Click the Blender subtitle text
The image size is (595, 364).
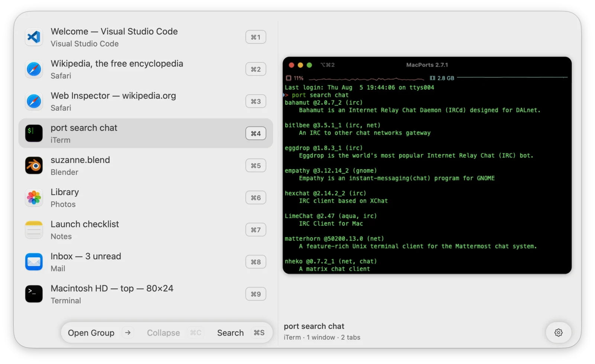point(64,172)
